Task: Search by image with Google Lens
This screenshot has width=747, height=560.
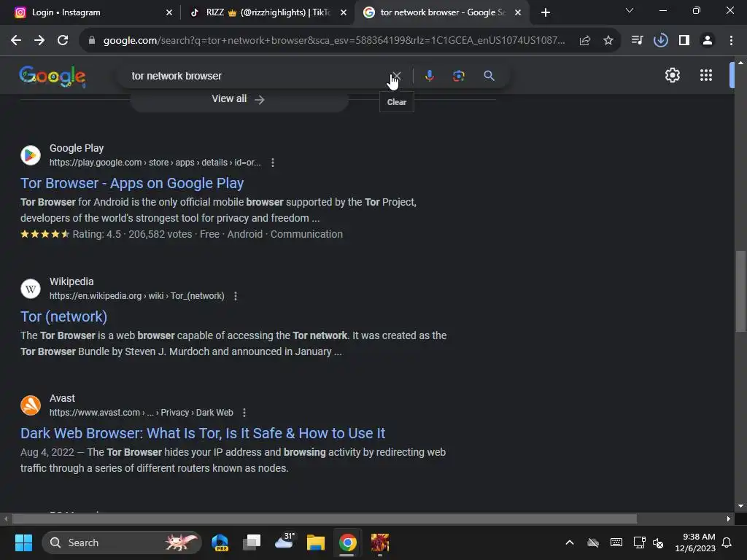Action: (459, 76)
